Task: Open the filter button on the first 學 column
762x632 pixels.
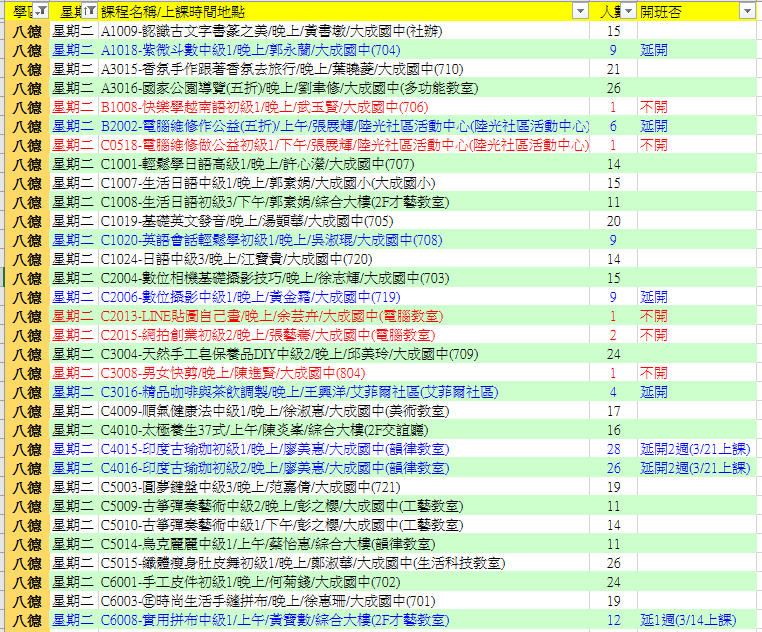Action: pyautogui.click(x=38, y=11)
